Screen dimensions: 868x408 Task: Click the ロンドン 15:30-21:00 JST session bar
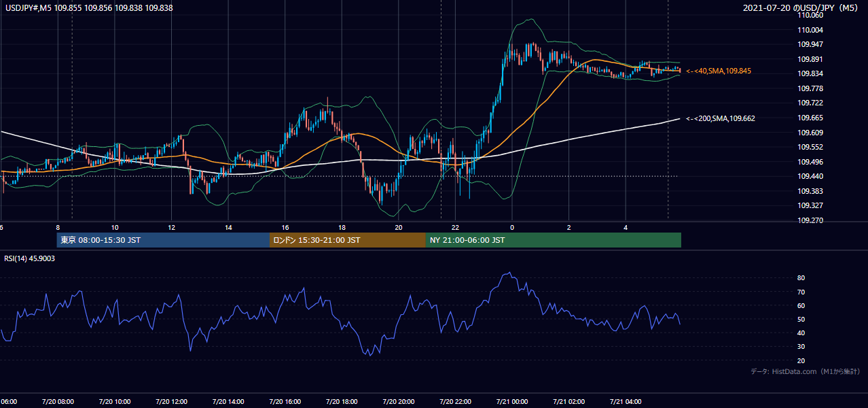coord(348,240)
